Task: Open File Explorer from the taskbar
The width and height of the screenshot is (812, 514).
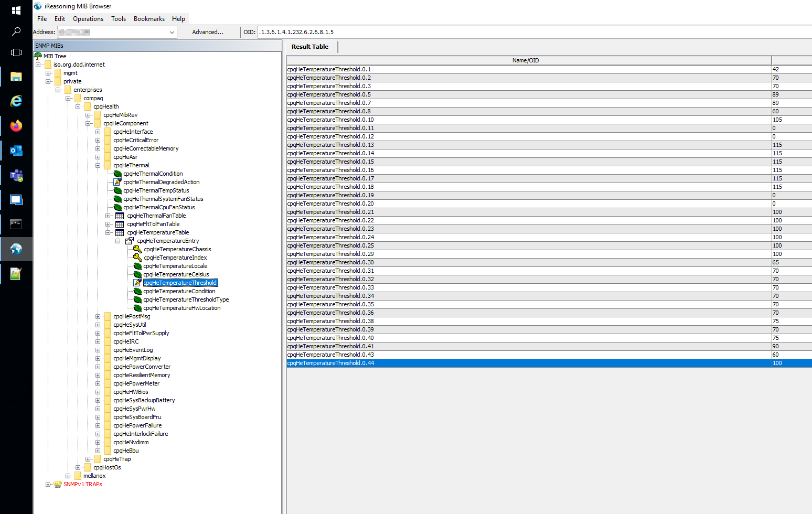Action: tap(16, 77)
